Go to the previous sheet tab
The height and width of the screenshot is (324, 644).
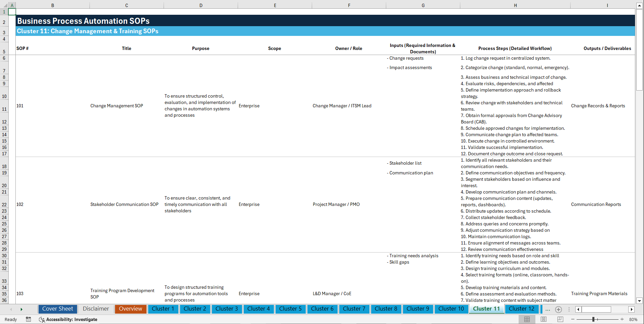11,309
